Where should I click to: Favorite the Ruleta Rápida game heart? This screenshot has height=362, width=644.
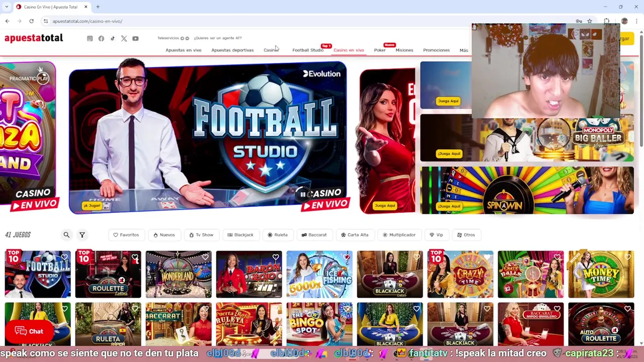(x=135, y=309)
